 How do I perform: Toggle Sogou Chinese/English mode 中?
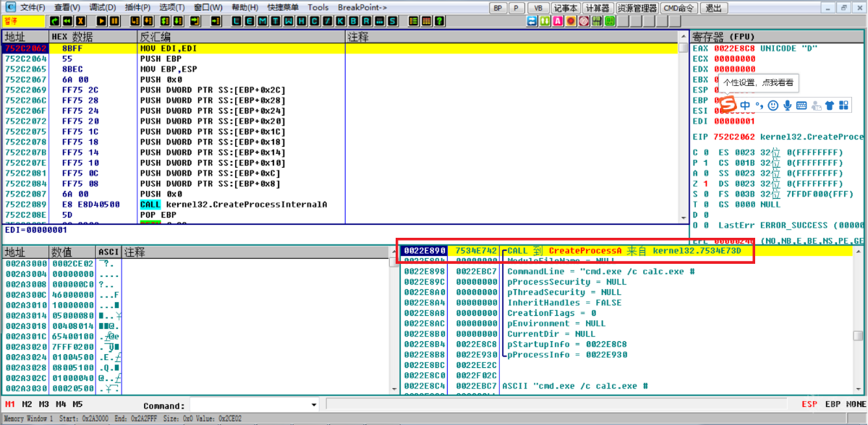(x=746, y=106)
